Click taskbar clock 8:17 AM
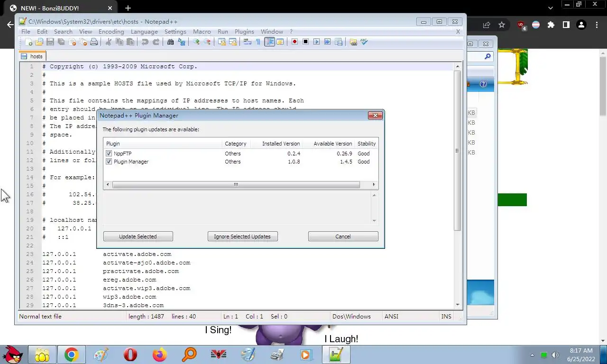 point(581,351)
